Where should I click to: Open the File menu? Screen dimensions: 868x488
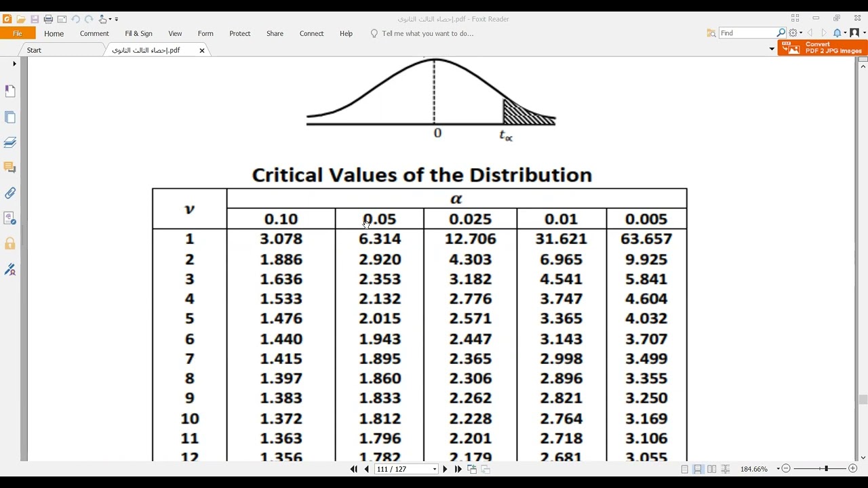18,33
